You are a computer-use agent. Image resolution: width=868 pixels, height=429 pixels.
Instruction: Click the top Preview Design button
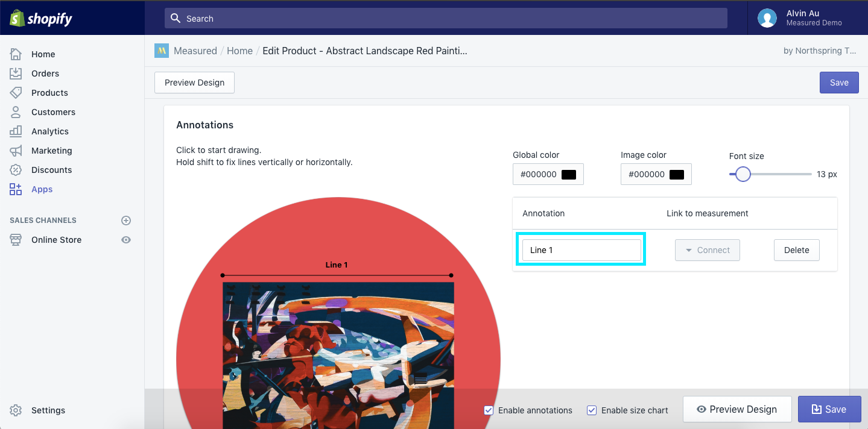pos(194,83)
